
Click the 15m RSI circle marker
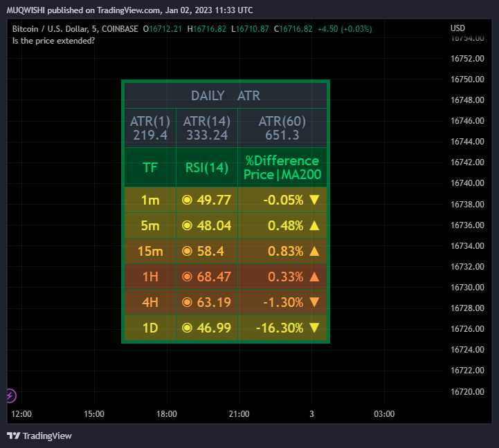point(187,251)
